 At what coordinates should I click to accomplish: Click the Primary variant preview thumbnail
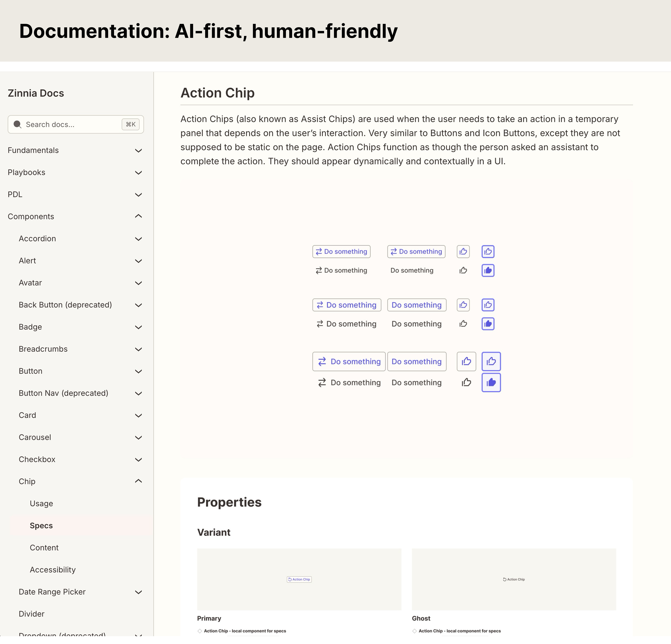(299, 579)
